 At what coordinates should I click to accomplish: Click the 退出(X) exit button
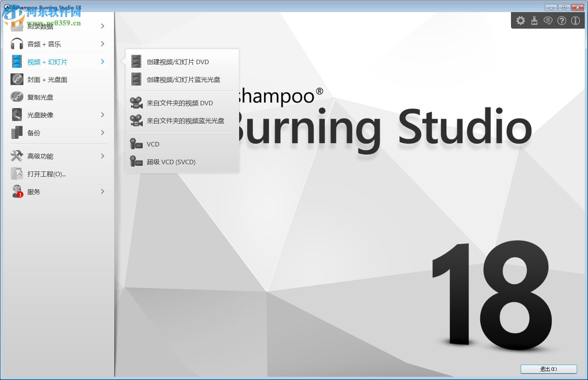click(548, 369)
